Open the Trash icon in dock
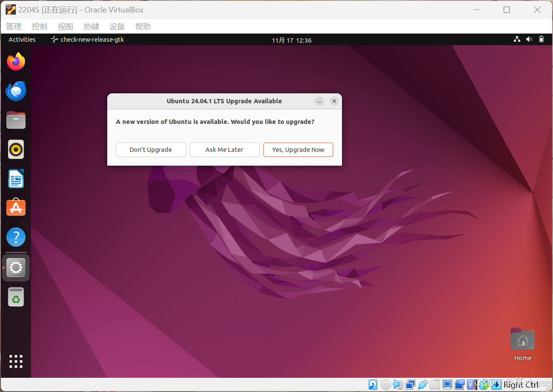553x392 pixels. click(x=16, y=297)
